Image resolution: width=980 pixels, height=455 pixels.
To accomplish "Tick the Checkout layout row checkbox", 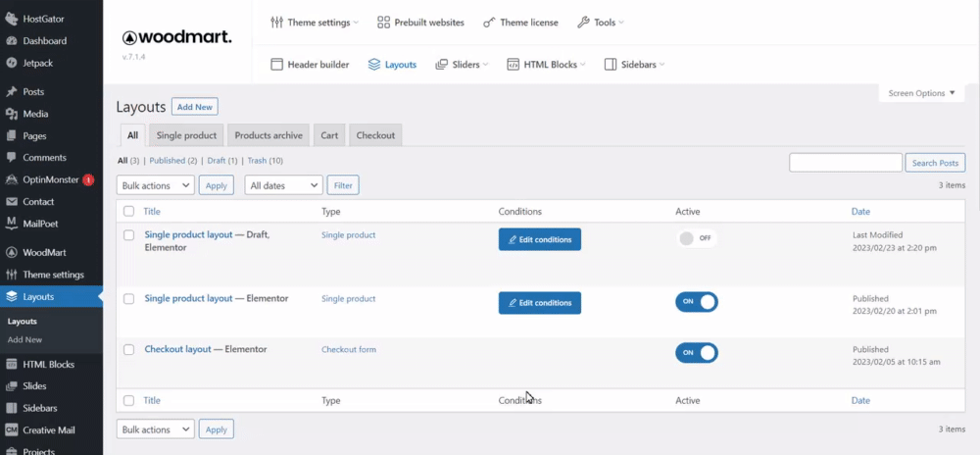I will [128, 350].
